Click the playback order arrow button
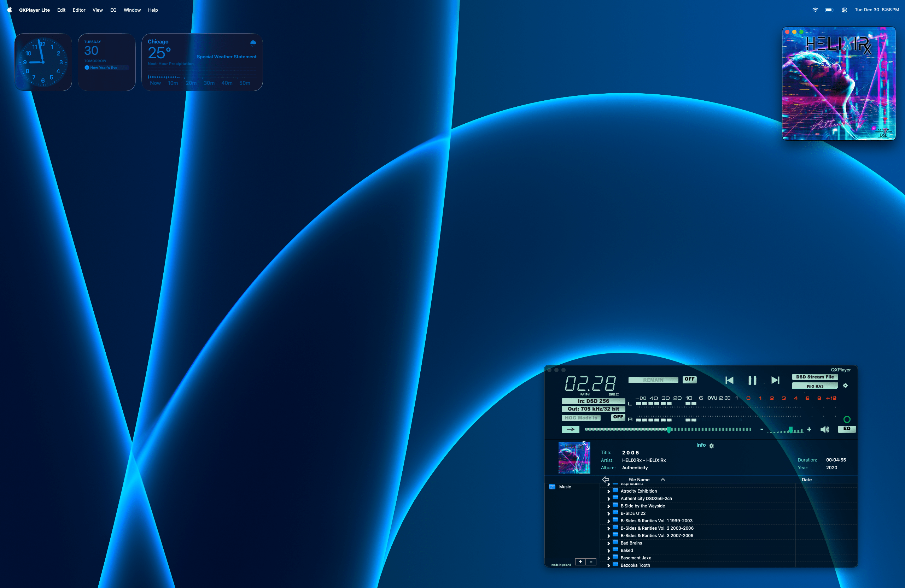905x588 pixels. click(x=570, y=429)
